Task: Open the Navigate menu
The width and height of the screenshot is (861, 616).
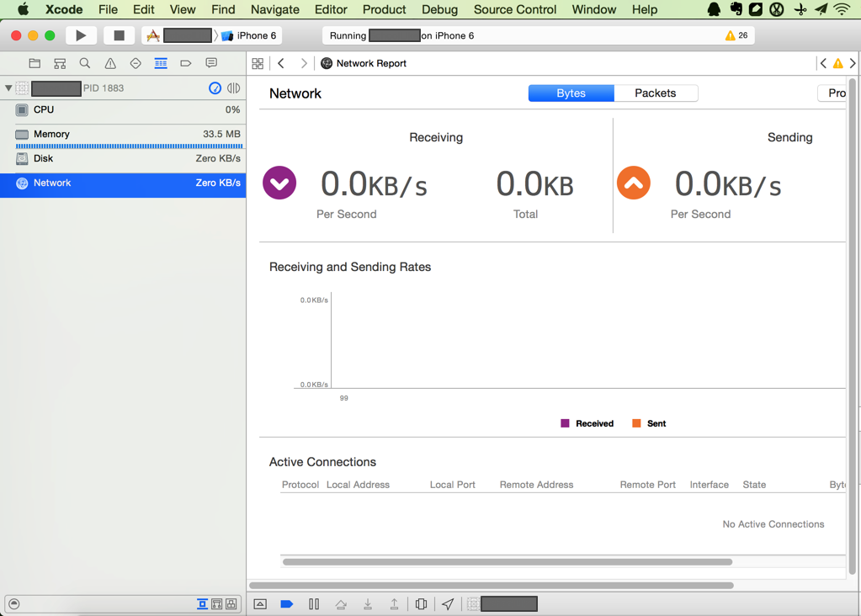Action: [x=274, y=9]
